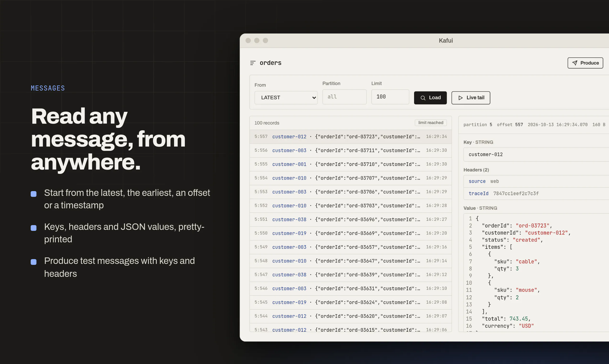Select record 5:551 customer-038

coord(351,220)
